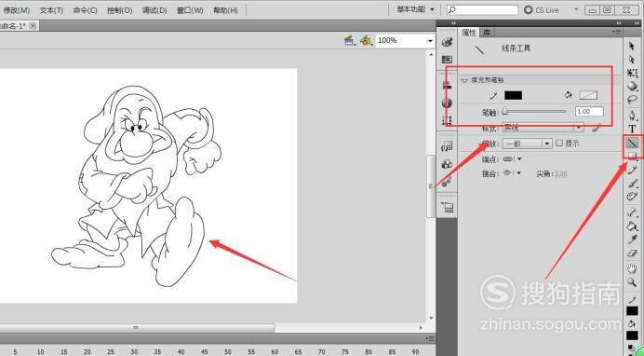Click the 1.00 stroke width field
This screenshot has height=356, width=644.
(589, 112)
